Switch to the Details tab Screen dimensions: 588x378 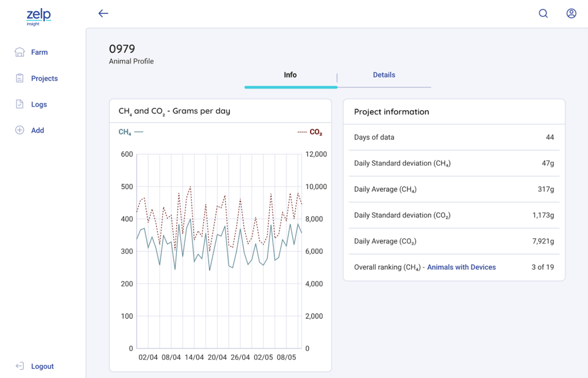384,75
